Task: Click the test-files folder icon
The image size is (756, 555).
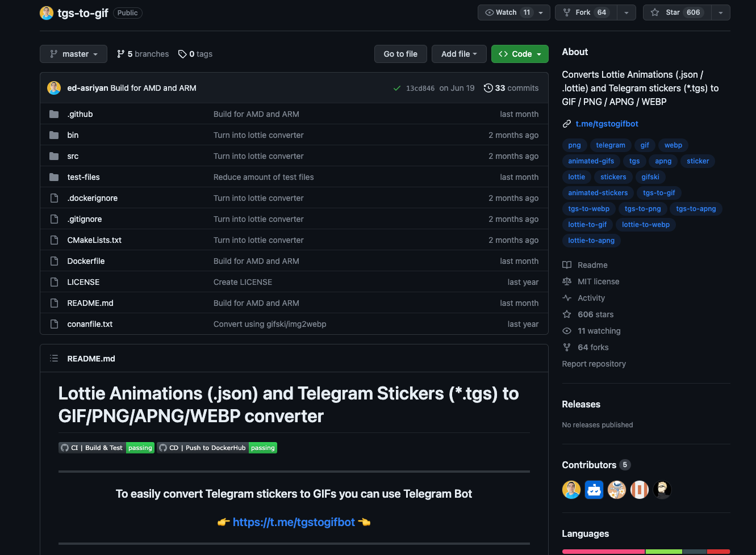Action: click(54, 177)
